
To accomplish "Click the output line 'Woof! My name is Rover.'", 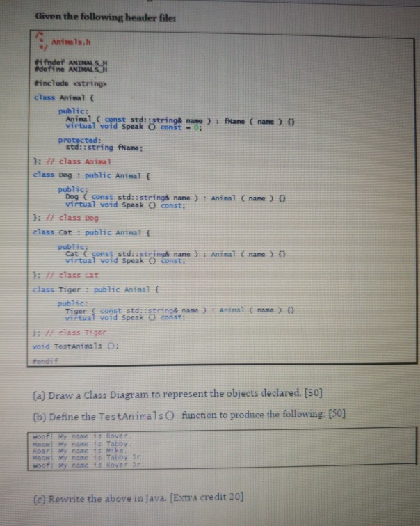I will (x=81, y=436).
